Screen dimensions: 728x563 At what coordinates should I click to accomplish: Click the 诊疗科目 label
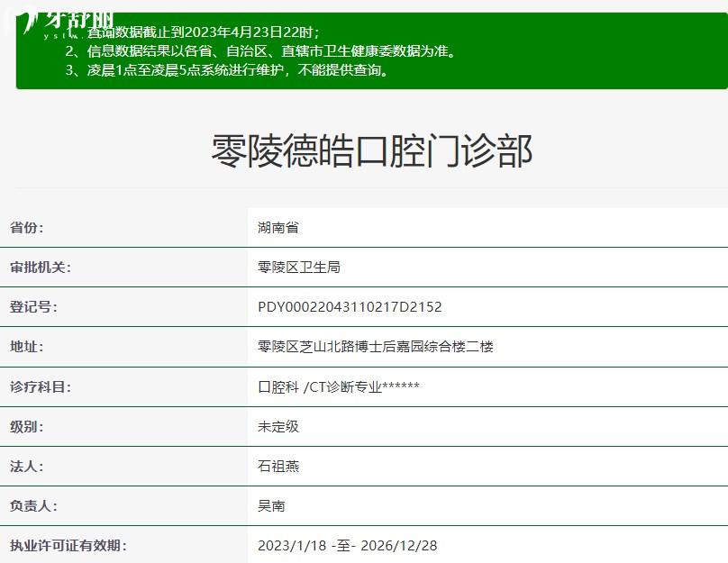(41, 386)
